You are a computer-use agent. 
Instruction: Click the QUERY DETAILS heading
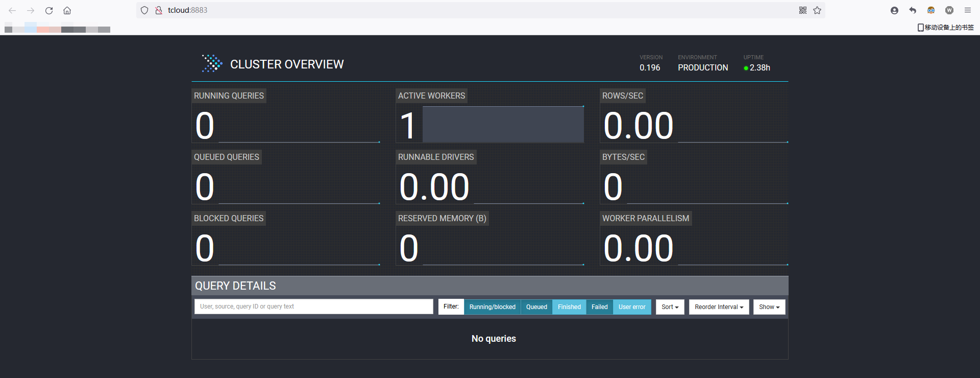tap(235, 286)
